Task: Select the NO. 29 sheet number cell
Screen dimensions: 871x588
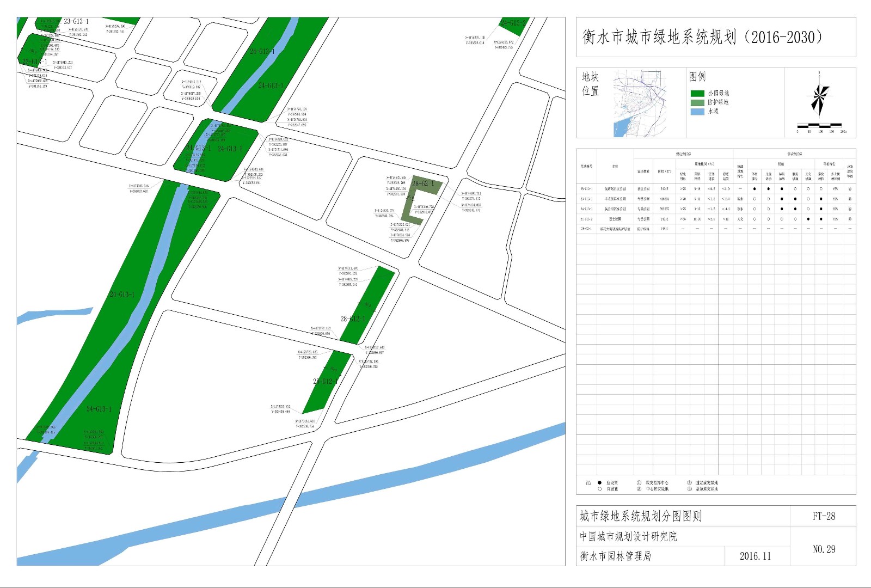Action: (x=824, y=549)
